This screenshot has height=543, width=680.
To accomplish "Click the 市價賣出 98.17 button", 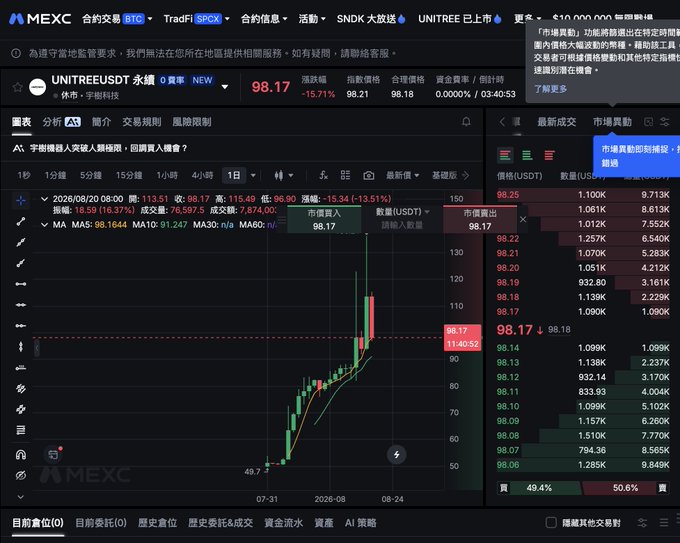I will tap(480, 219).
